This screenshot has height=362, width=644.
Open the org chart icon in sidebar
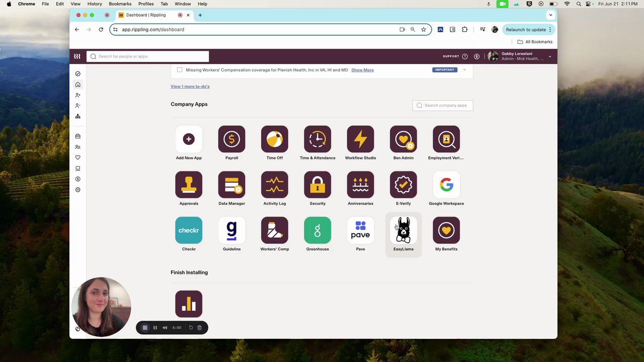77,116
